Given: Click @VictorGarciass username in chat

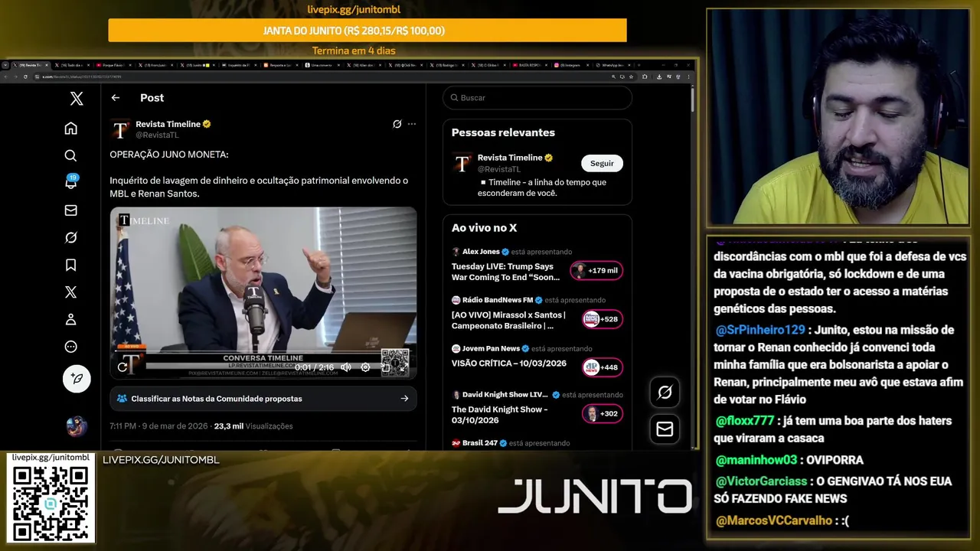Looking at the screenshot, I should [x=762, y=481].
